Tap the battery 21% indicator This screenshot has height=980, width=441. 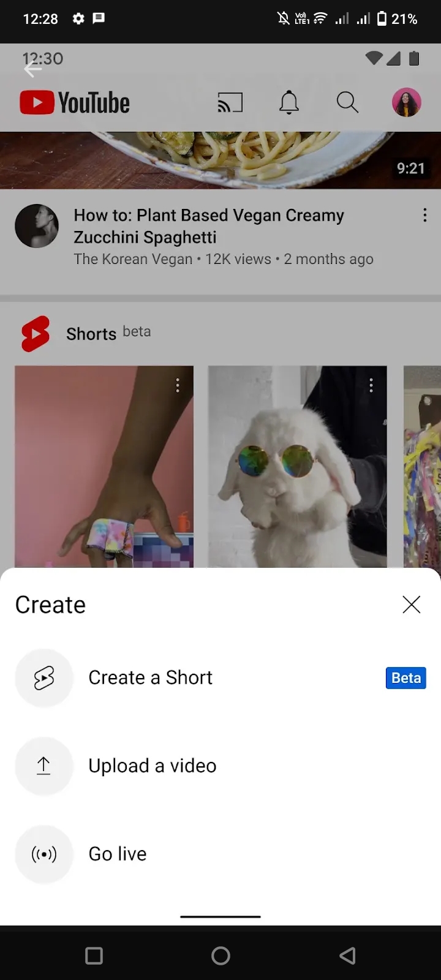pyautogui.click(x=397, y=18)
